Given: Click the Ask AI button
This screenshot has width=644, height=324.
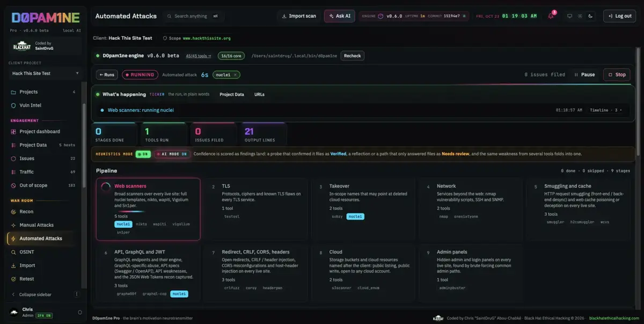Looking at the screenshot, I should pyautogui.click(x=339, y=16).
